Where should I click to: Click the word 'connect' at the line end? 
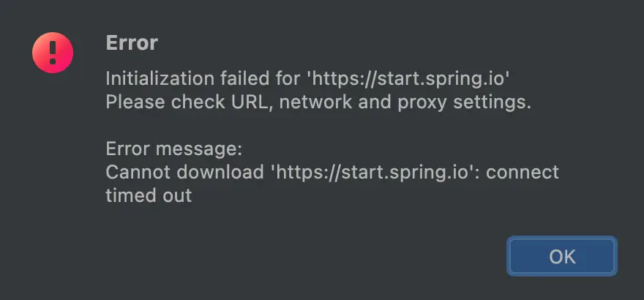pyautogui.click(x=523, y=173)
